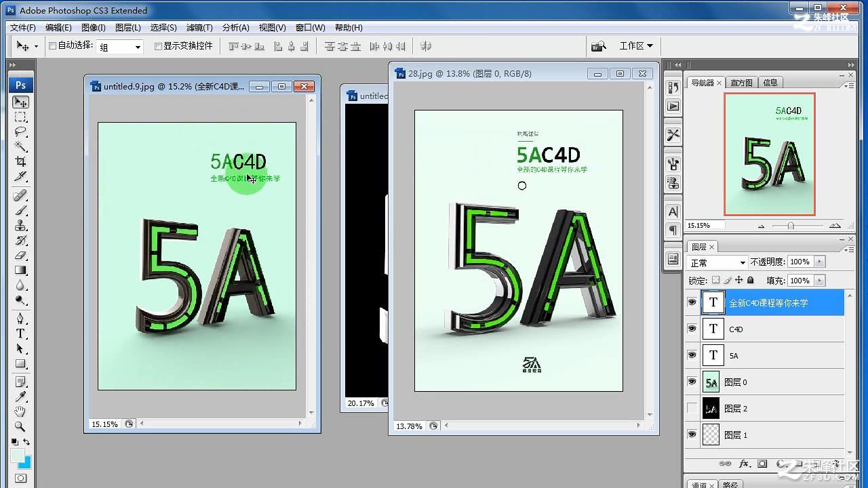Switch to the 路径 tab
Screen dimensions: 868x488
[x=730, y=485]
